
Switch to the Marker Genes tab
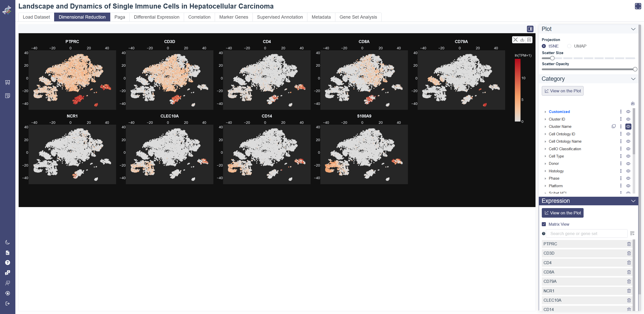click(x=233, y=17)
